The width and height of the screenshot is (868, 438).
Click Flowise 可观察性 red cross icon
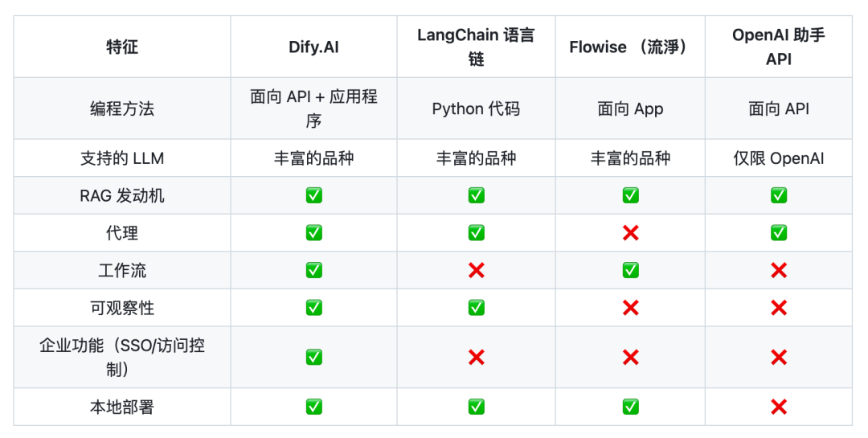click(x=631, y=308)
